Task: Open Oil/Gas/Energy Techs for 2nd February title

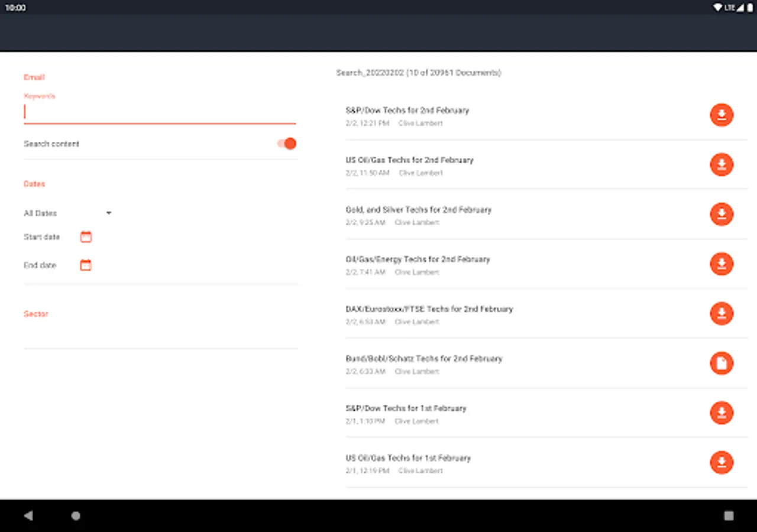Action: click(418, 259)
